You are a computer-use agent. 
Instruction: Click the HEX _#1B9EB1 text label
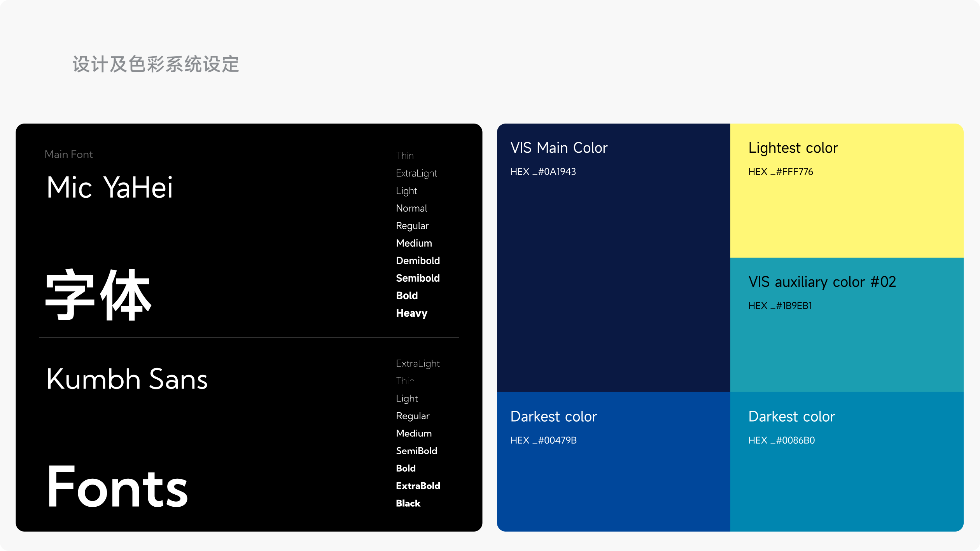tap(780, 306)
